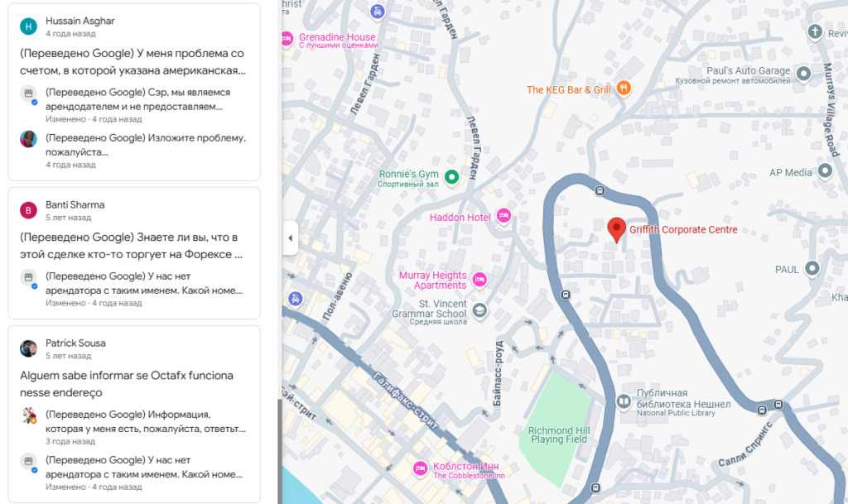Click the Haddon Hotel label

(460, 217)
